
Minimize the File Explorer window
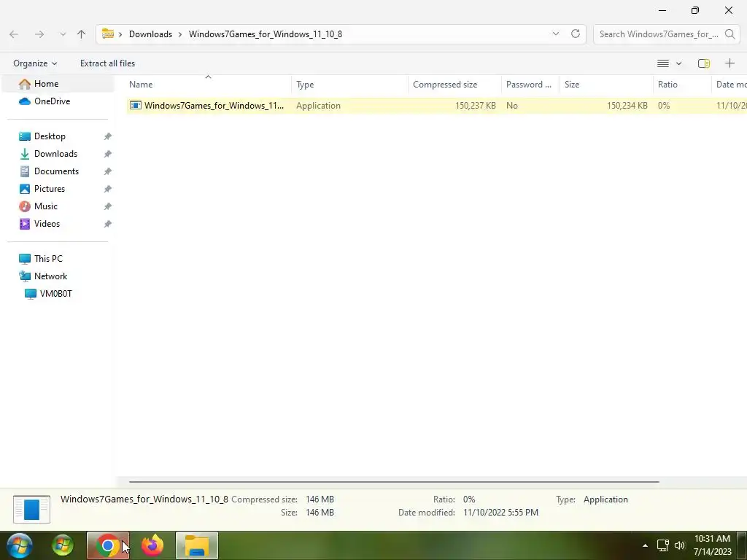tap(662, 10)
